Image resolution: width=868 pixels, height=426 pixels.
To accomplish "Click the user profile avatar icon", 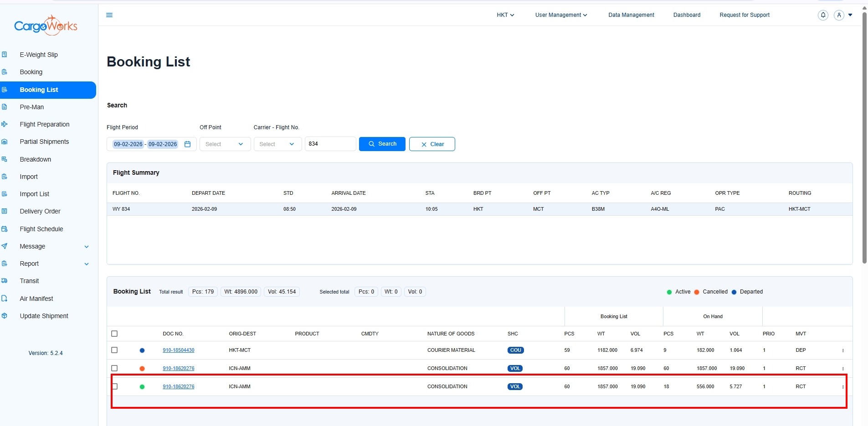I will coord(839,15).
